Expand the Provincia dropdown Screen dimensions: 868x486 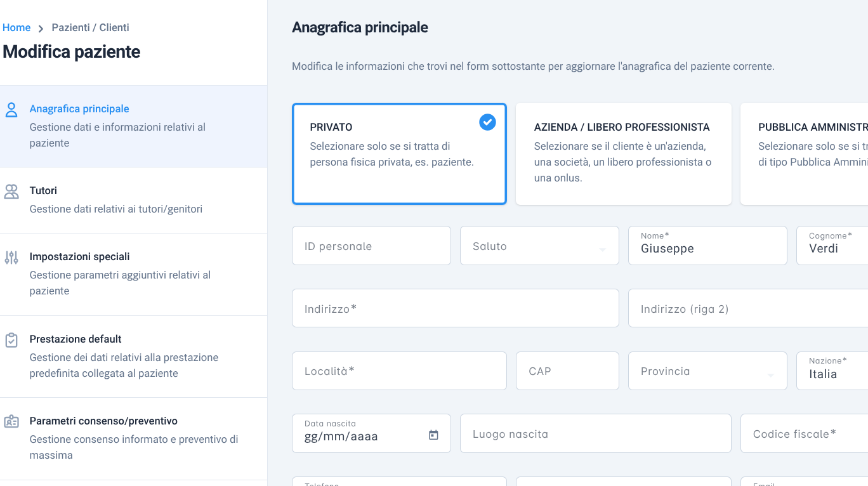(707, 371)
